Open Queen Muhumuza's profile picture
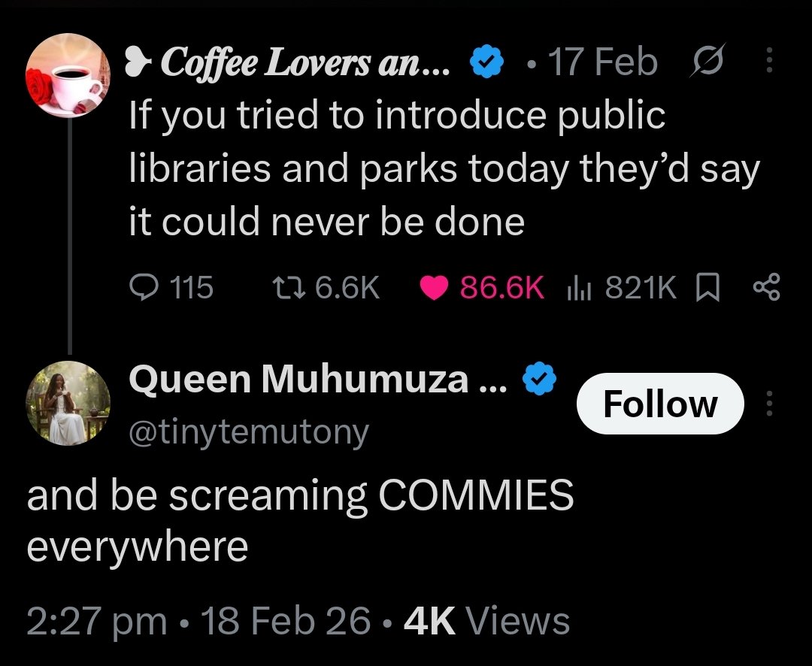 [68, 404]
